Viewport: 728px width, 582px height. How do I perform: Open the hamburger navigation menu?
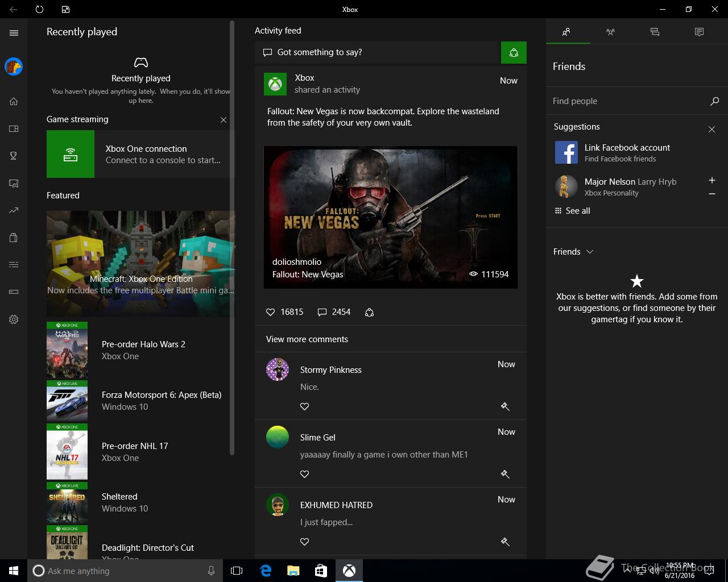point(14,33)
